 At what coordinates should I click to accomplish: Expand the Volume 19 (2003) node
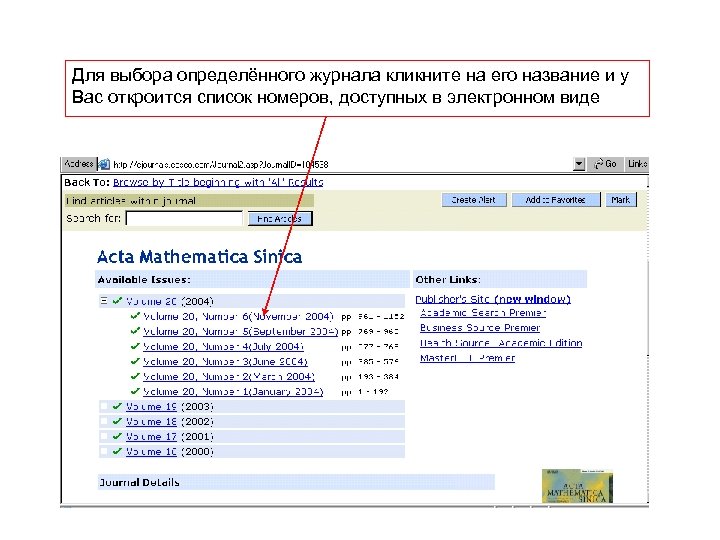(104, 406)
